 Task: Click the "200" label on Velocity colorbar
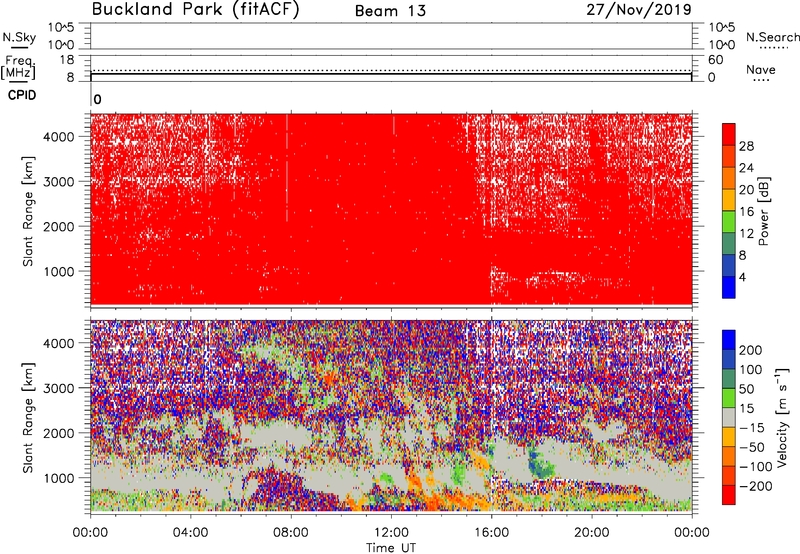pyautogui.click(x=751, y=350)
